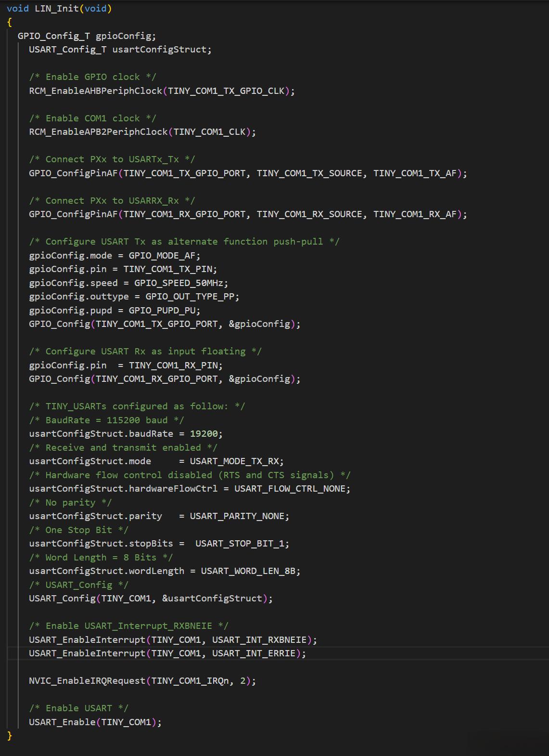Click USART_INT_RXBNEIE argument
The image size is (549, 756).
pyautogui.click(x=259, y=640)
